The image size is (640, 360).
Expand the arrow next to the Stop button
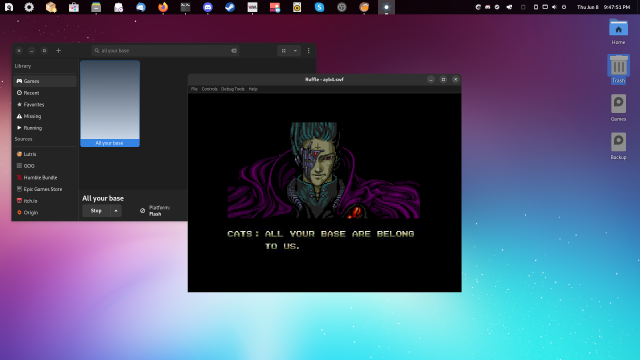tap(116, 211)
